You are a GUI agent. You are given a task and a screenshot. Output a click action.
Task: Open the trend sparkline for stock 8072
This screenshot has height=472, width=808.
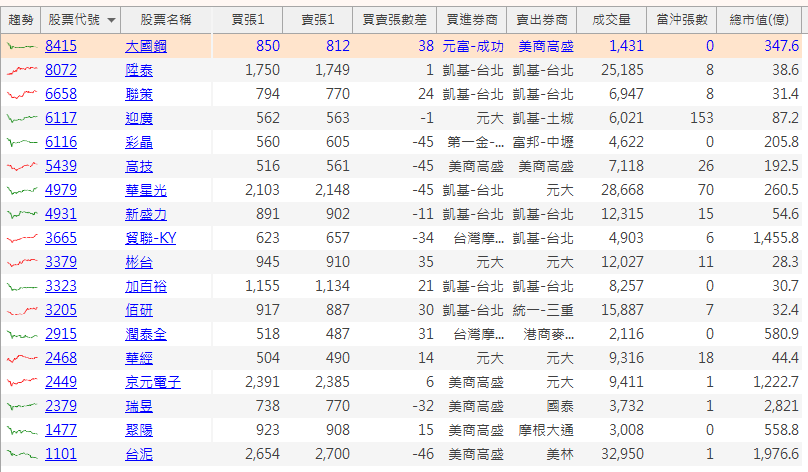click(x=22, y=71)
